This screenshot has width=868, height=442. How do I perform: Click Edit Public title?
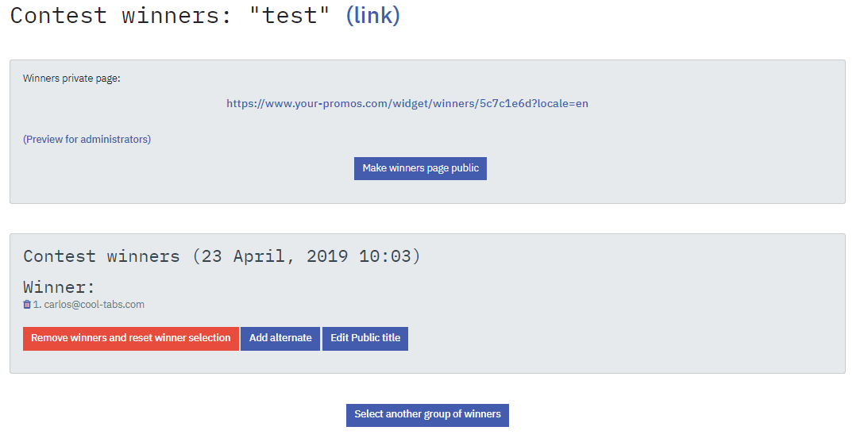(x=365, y=338)
